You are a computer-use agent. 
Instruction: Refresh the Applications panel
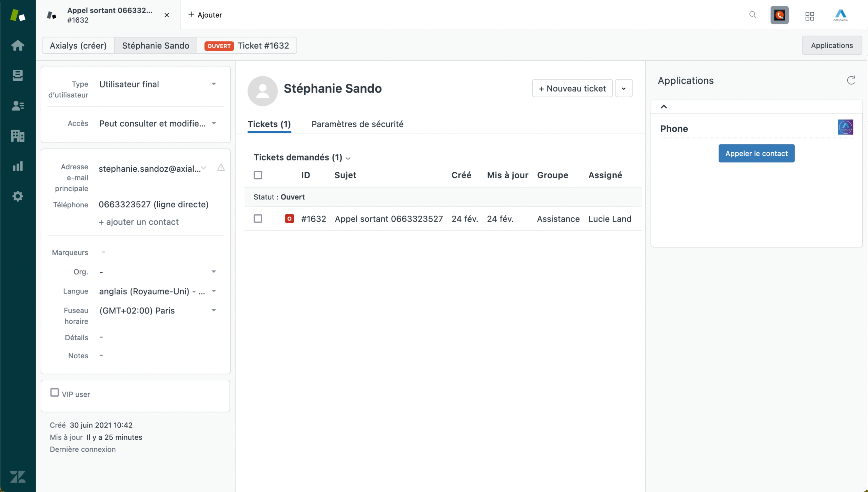pyautogui.click(x=851, y=80)
